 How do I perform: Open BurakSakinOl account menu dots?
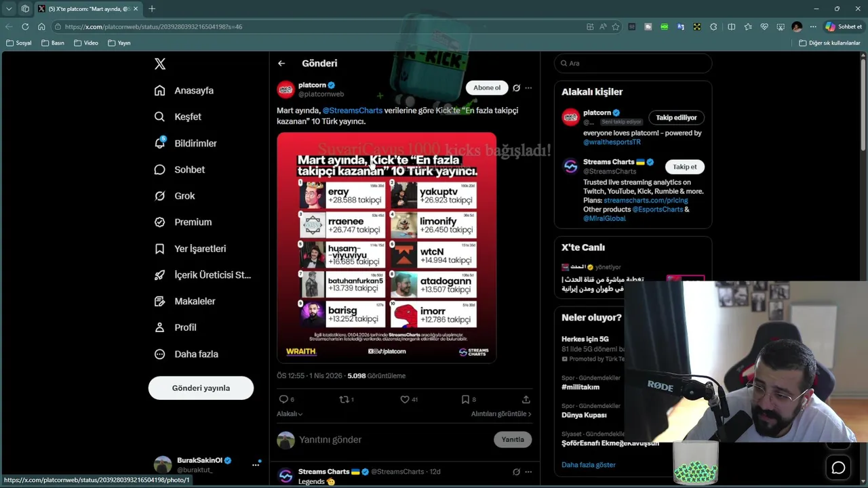256,464
